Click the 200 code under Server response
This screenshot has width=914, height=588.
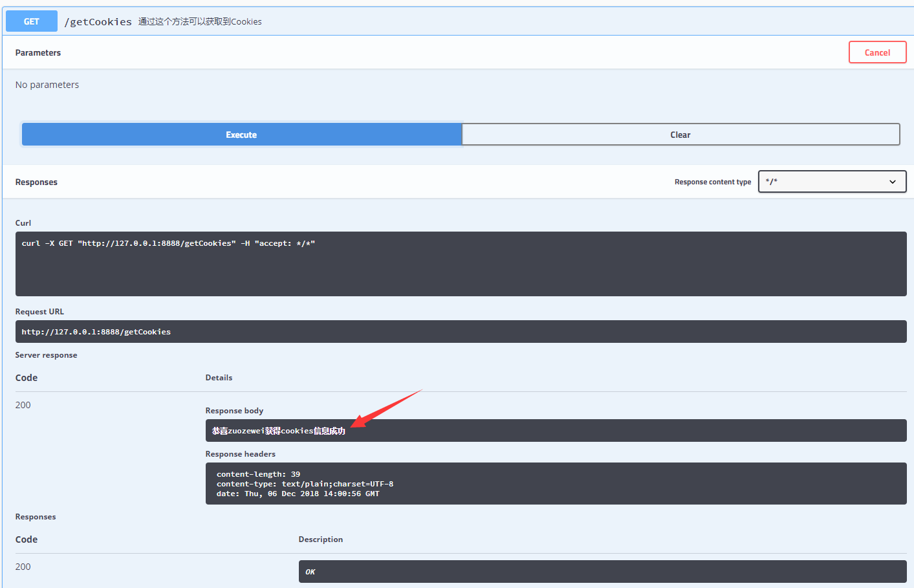click(x=23, y=405)
